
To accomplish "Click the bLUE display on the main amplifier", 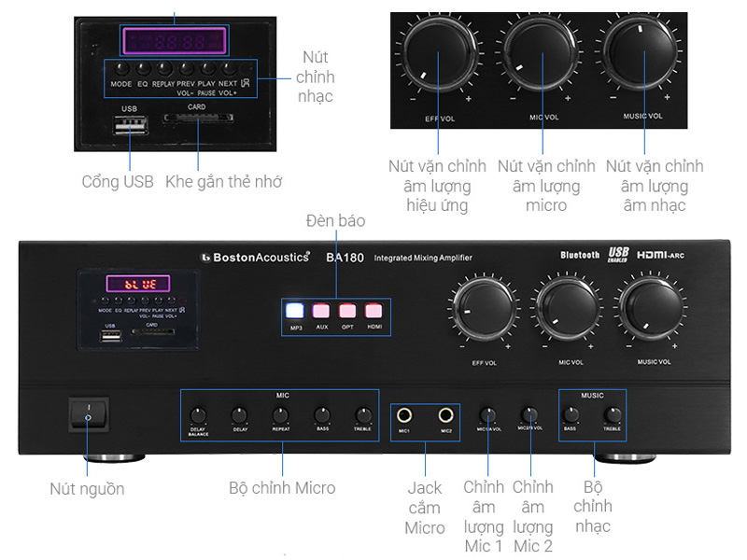I will [x=138, y=284].
